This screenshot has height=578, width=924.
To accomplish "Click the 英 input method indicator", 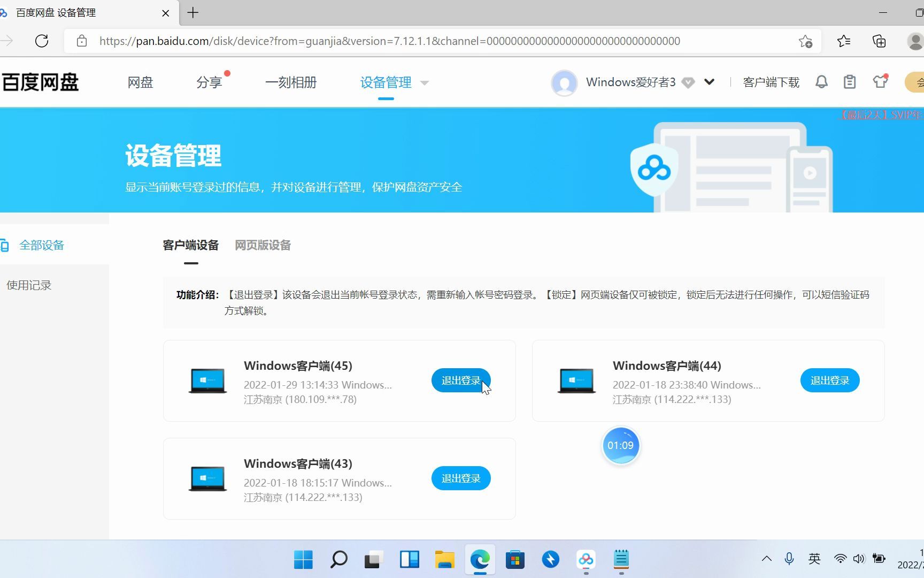I will coord(814,559).
